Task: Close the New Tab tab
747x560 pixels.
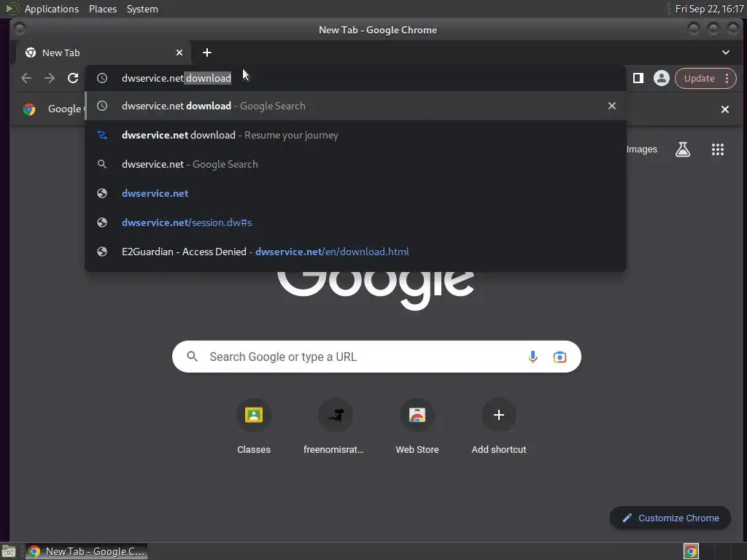Action: tap(179, 52)
